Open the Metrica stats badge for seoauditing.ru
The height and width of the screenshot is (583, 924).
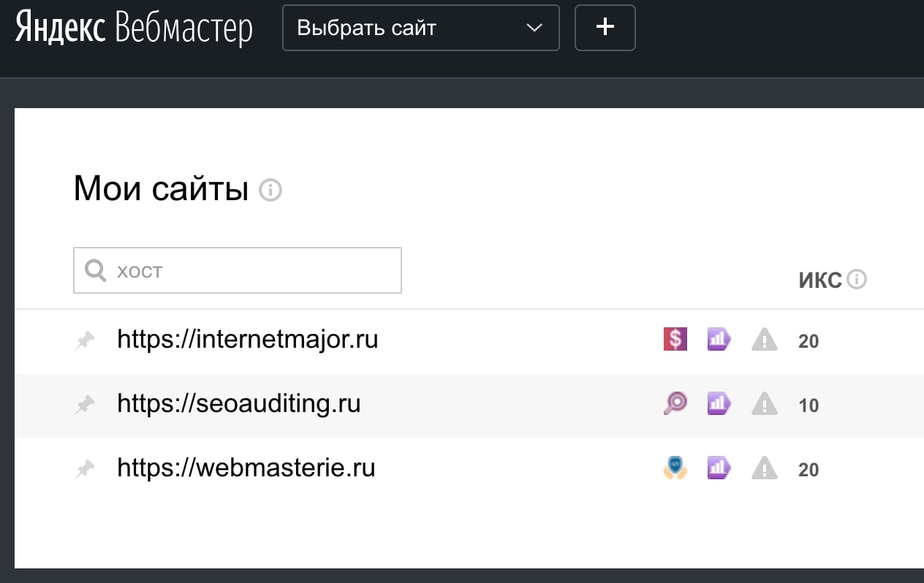pos(719,403)
